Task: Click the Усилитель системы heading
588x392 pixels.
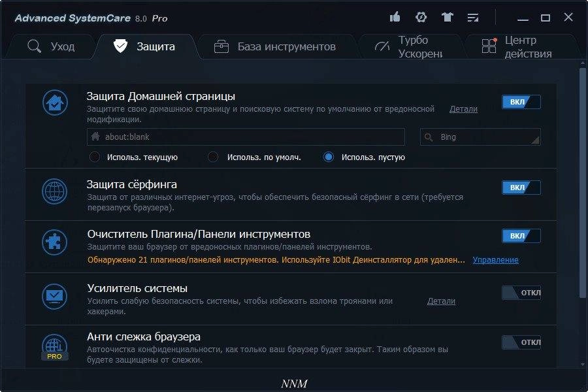Action: tap(137, 289)
